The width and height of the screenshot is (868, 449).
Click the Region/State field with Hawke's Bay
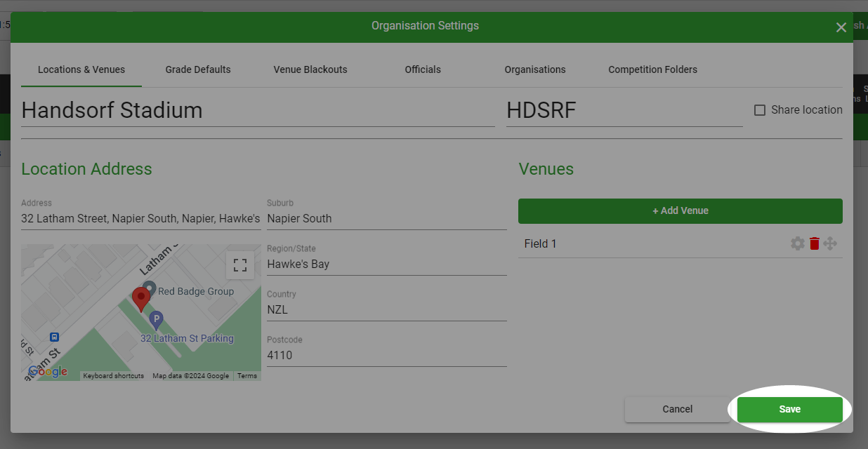click(387, 264)
